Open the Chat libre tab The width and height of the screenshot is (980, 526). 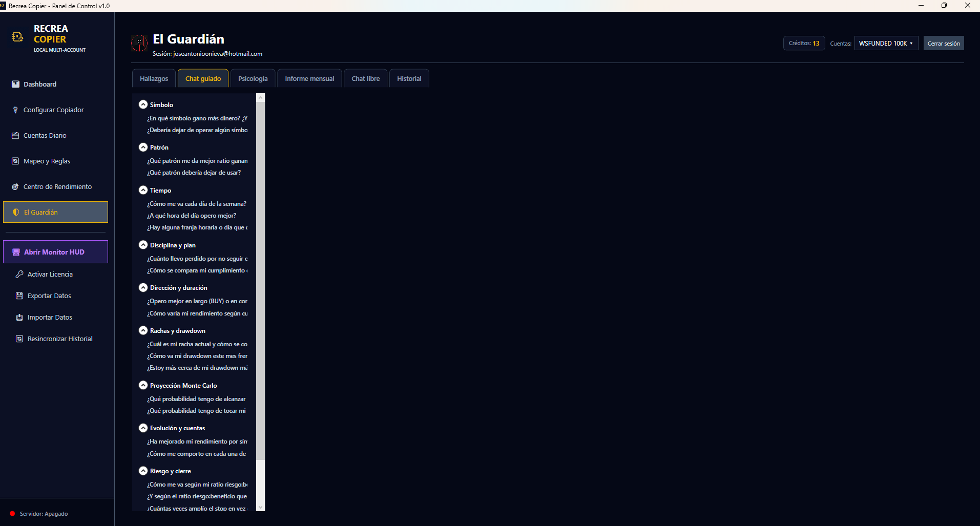click(366, 78)
